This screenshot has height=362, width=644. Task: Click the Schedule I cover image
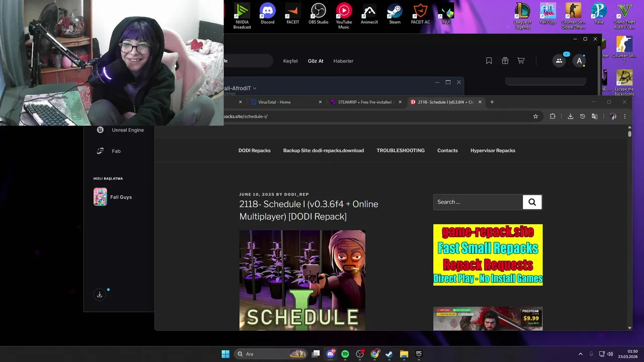[302, 280]
